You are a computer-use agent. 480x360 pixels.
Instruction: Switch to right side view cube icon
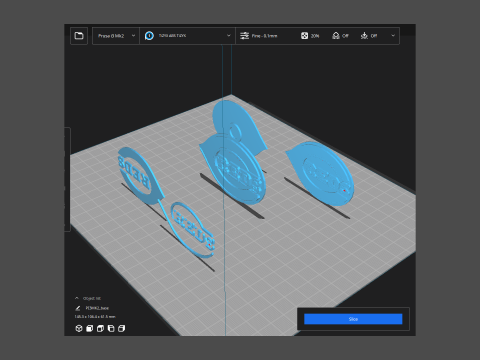tap(122, 329)
